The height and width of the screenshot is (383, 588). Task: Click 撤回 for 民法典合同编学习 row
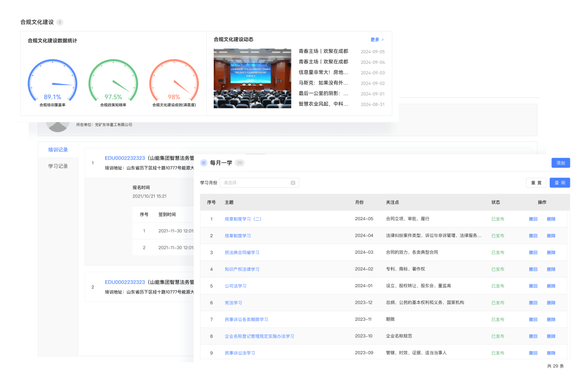533,253
